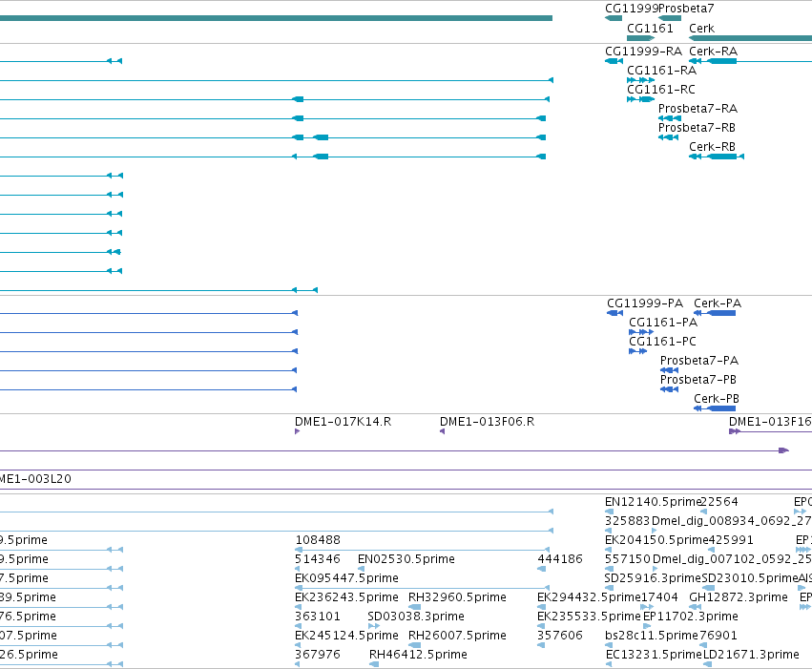The width and height of the screenshot is (812, 669).
Task: Open the 325883 feature label
Action: click(627, 521)
